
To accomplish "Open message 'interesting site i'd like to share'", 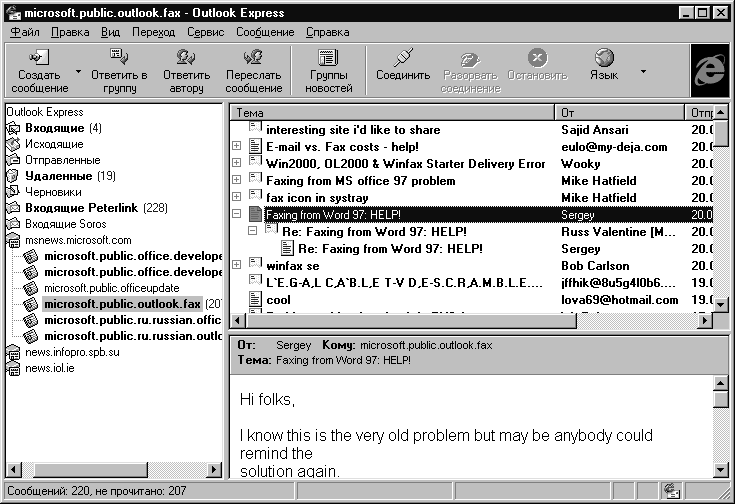I will 353,130.
